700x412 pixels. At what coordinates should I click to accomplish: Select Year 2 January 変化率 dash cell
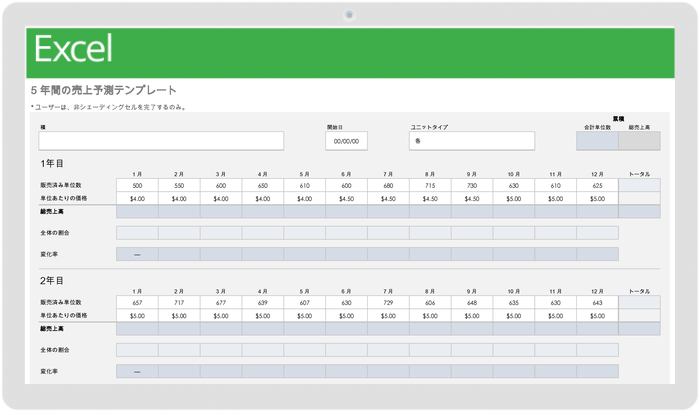138,371
